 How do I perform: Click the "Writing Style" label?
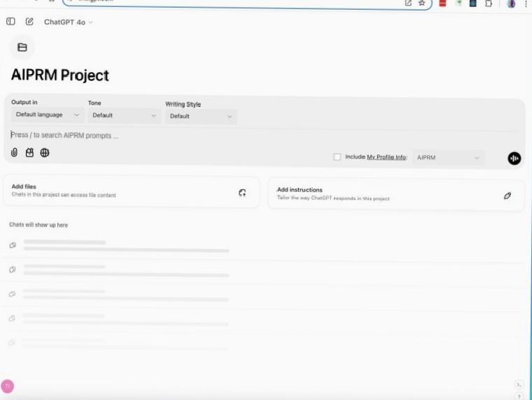tap(183, 104)
